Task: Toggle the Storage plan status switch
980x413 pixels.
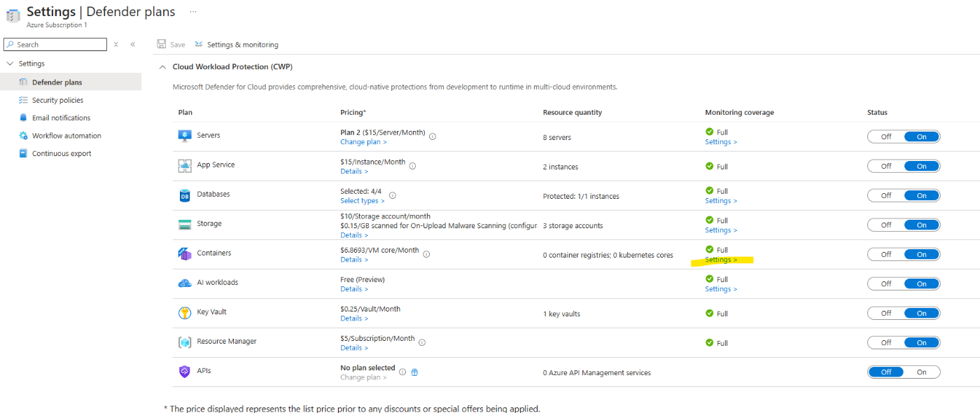Action: pyautogui.click(x=904, y=225)
